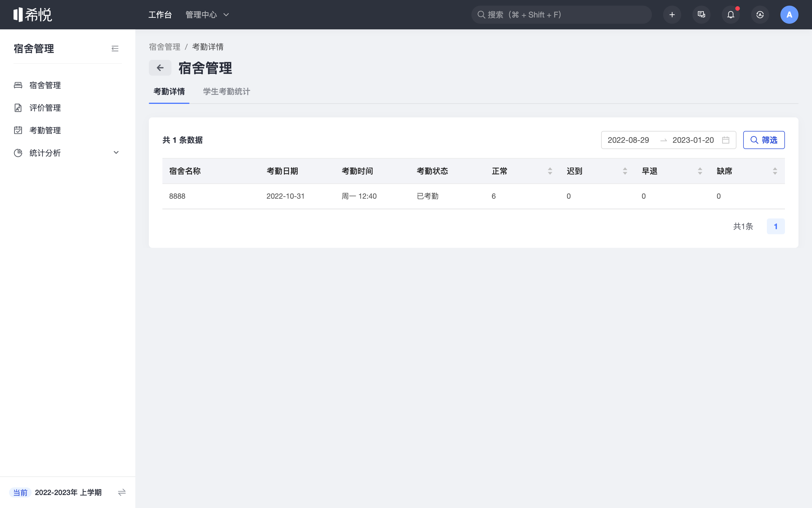Sort by the 迟到 column

tap(625, 171)
